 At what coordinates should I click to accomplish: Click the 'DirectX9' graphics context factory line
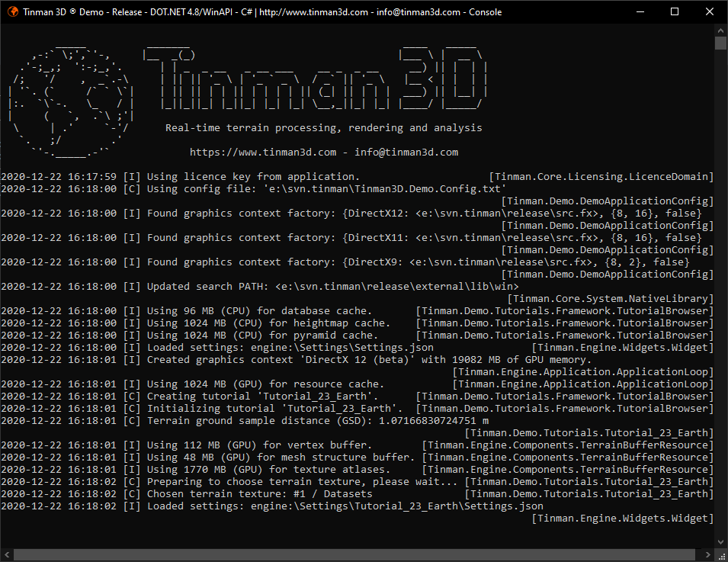[x=345, y=262]
